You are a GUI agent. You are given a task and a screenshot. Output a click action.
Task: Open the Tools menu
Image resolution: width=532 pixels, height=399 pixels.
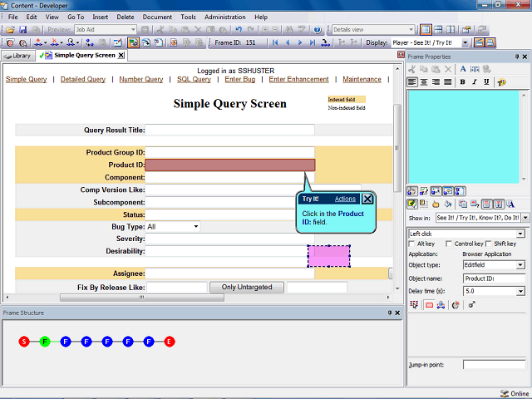point(188,17)
